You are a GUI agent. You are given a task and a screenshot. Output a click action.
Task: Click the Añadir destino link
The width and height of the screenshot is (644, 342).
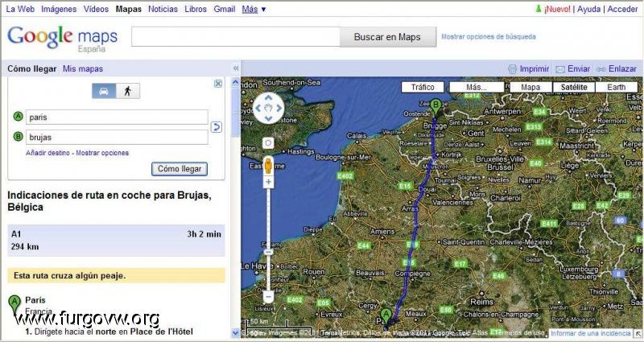pyautogui.click(x=47, y=153)
